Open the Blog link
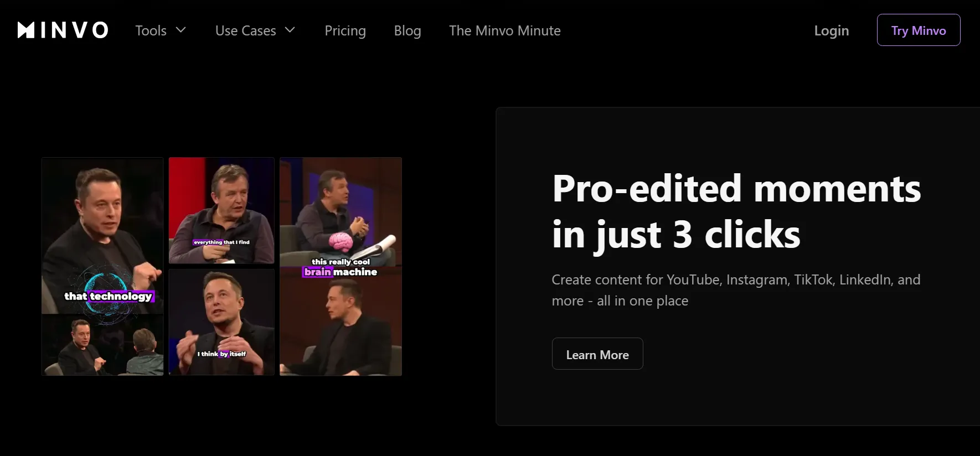Screen dimensions: 980x456 [x=407, y=31]
